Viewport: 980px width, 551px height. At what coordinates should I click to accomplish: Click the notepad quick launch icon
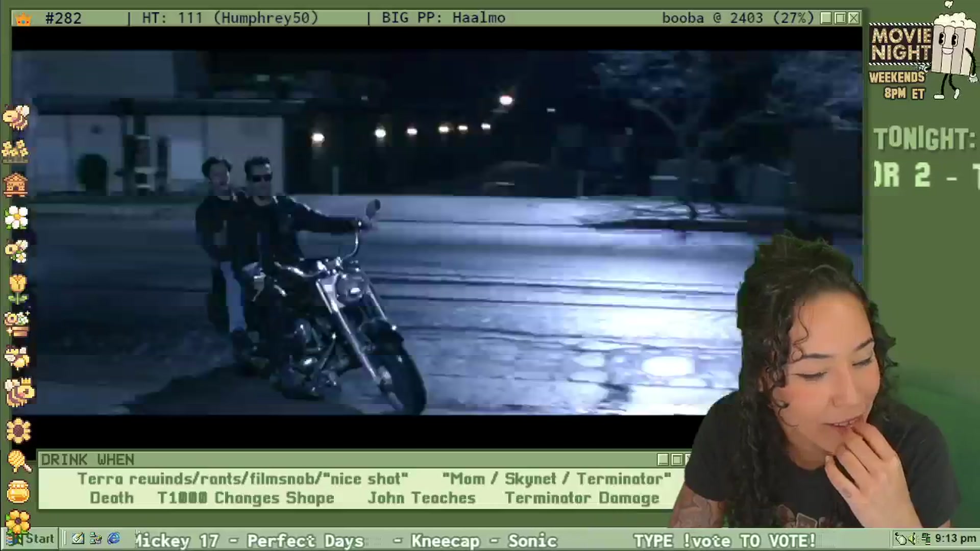tap(78, 538)
